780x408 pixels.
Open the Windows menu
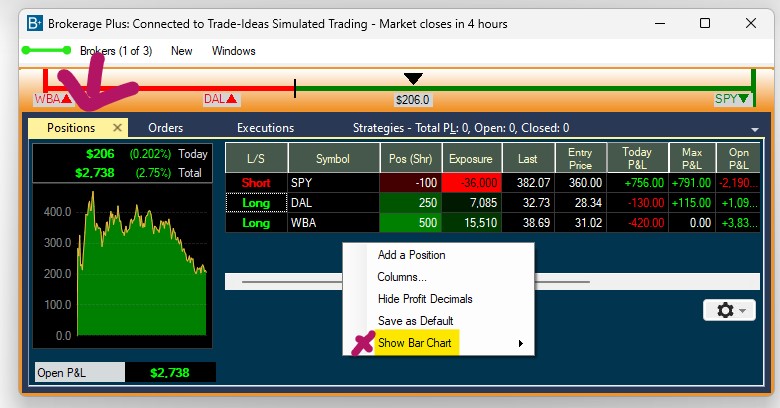(233, 51)
